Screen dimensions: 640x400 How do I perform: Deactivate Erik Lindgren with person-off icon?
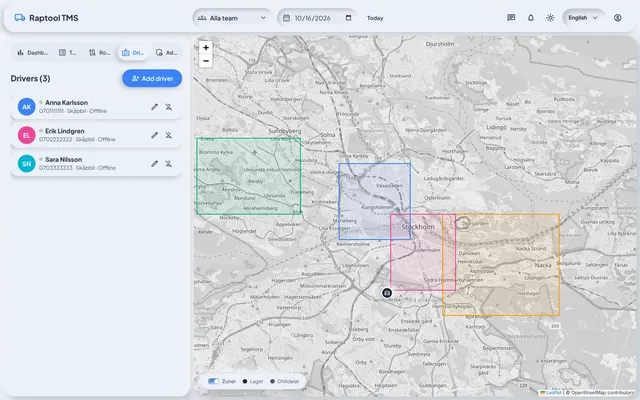pyautogui.click(x=169, y=135)
